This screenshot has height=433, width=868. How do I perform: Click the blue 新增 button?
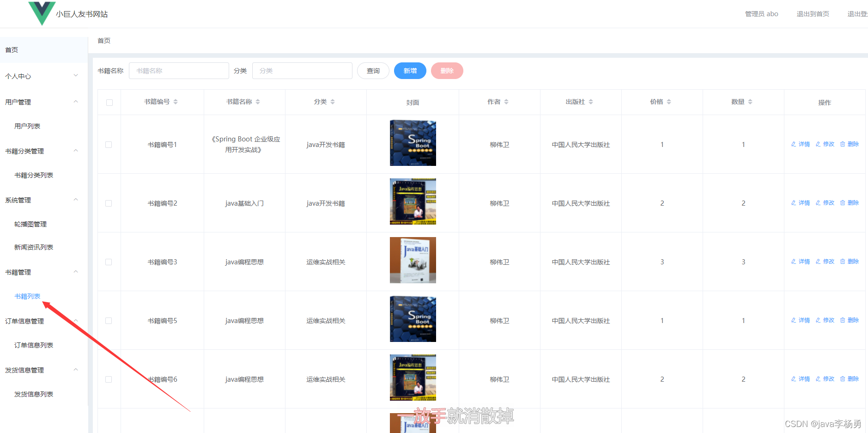point(410,71)
